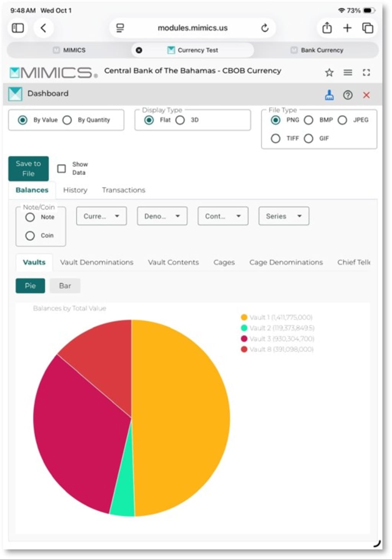Open the hamburger menu icon

[x=348, y=72]
